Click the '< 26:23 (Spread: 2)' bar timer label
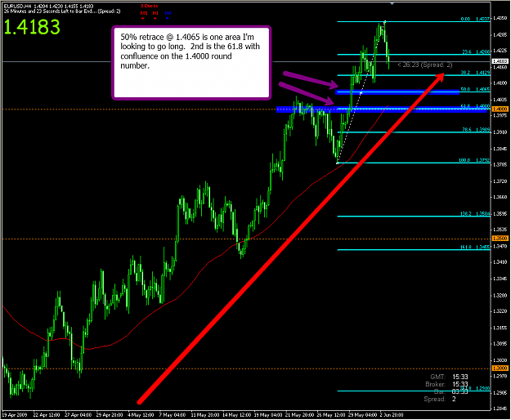 424,65
